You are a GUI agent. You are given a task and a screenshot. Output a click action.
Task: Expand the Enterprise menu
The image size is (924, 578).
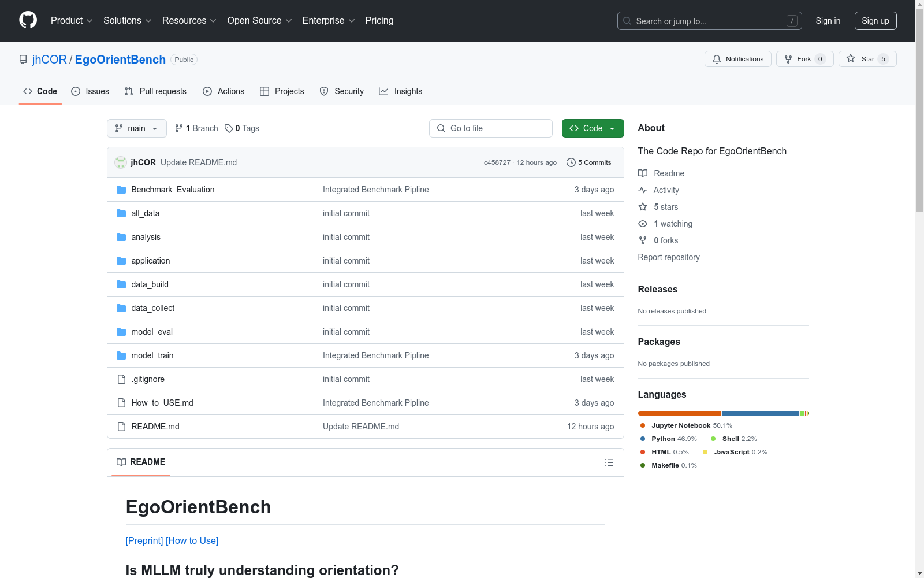(x=329, y=20)
